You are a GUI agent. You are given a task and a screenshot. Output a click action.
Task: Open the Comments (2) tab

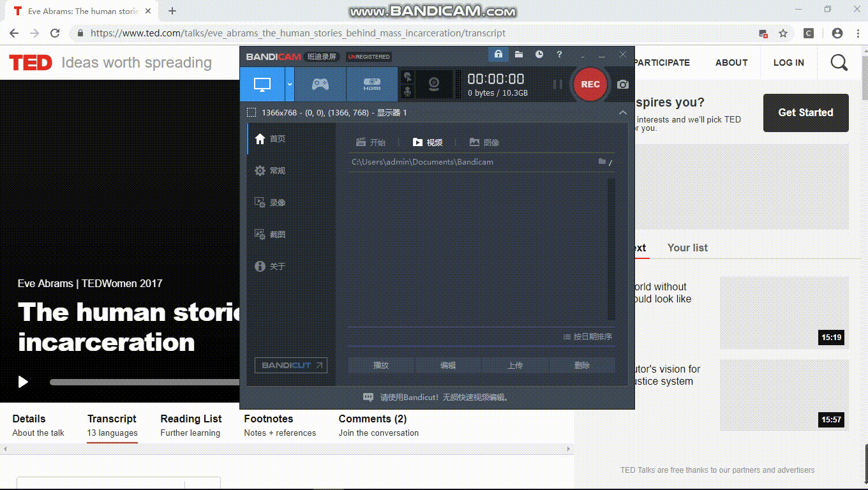(378, 426)
